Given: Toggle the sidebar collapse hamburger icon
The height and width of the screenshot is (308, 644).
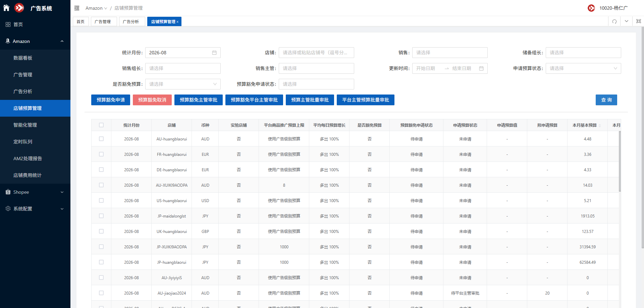Looking at the screenshot, I should 77,8.
